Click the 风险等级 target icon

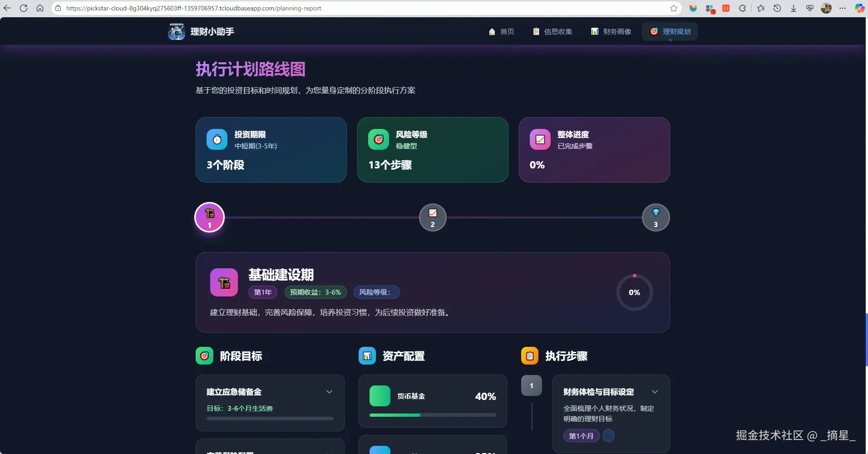(379, 139)
